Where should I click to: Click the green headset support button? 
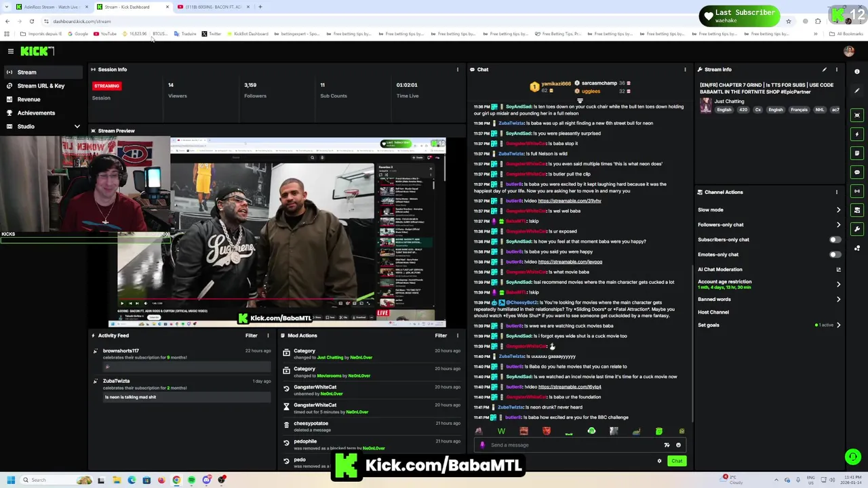point(853,457)
